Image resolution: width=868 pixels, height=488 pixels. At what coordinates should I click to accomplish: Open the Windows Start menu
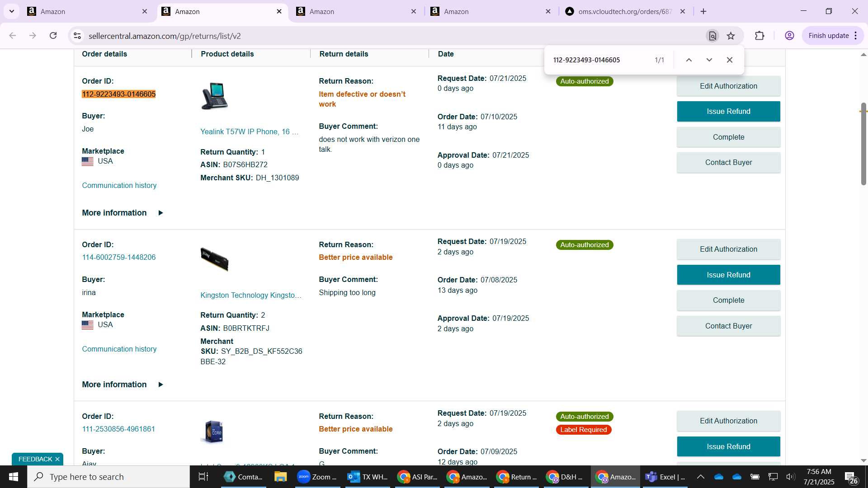click(14, 477)
